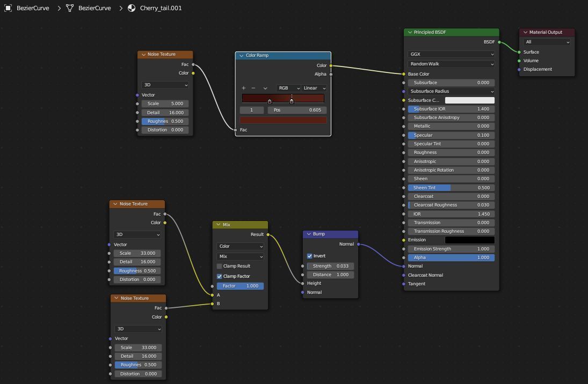Click Cherry_tail.001 material in breadcrumb

(161, 8)
